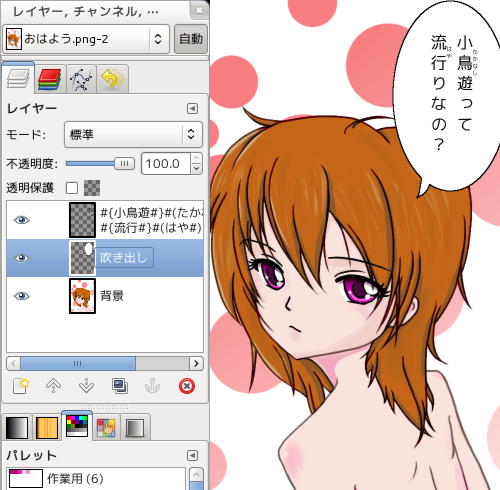Duplicate the selected layer

pos(120,386)
